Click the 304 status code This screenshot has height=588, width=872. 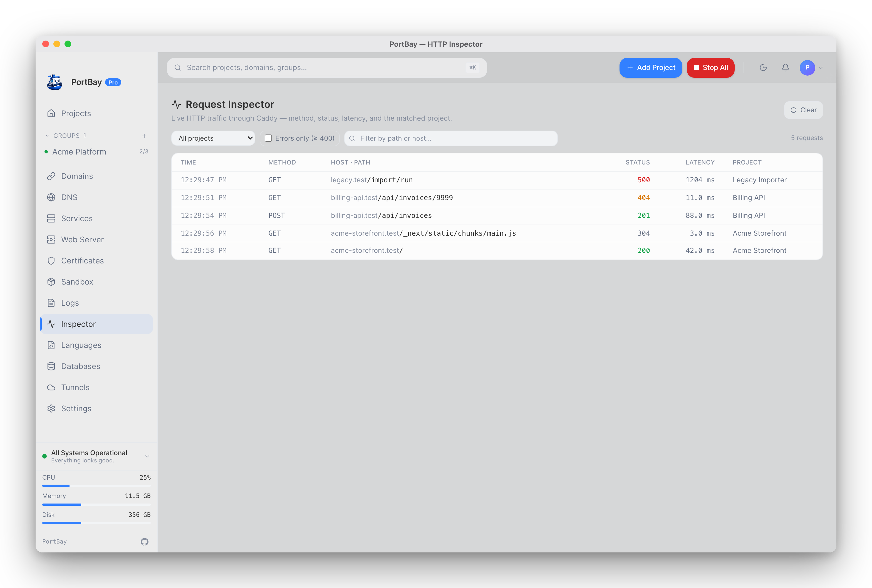click(x=643, y=233)
